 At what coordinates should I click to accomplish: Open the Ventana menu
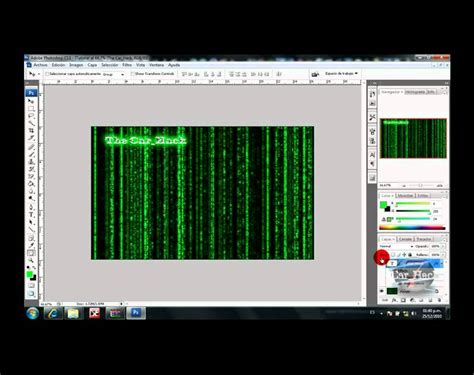[157, 65]
